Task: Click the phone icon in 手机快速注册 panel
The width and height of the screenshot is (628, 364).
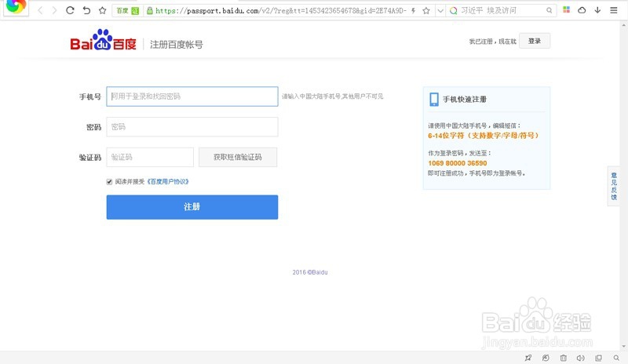Action: pos(434,100)
